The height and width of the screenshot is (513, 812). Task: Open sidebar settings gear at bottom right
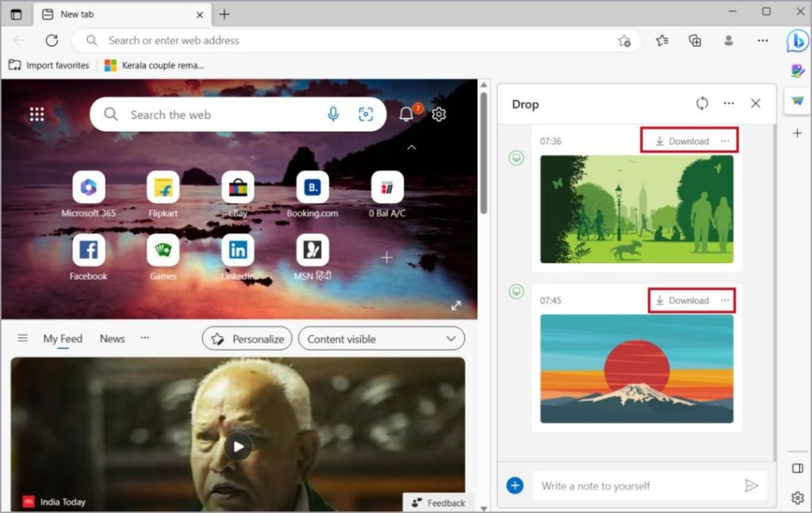pyautogui.click(x=797, y=497)
